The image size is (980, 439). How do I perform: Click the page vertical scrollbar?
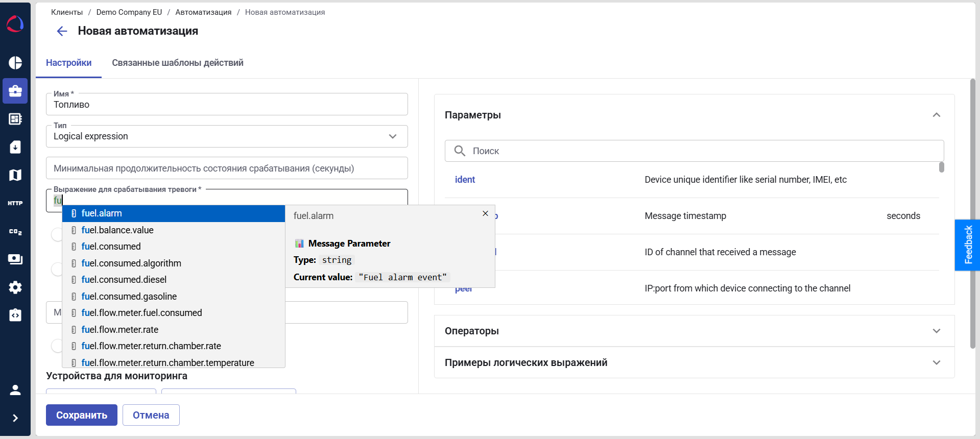click(x=972, y=213)
